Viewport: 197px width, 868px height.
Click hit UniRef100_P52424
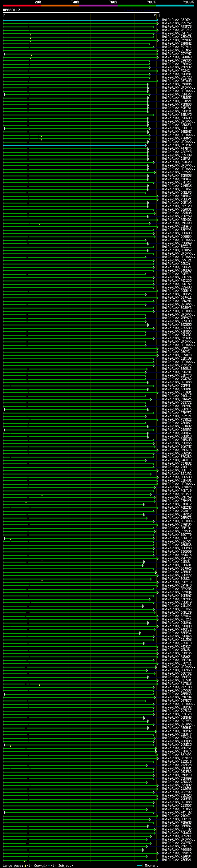177,71
